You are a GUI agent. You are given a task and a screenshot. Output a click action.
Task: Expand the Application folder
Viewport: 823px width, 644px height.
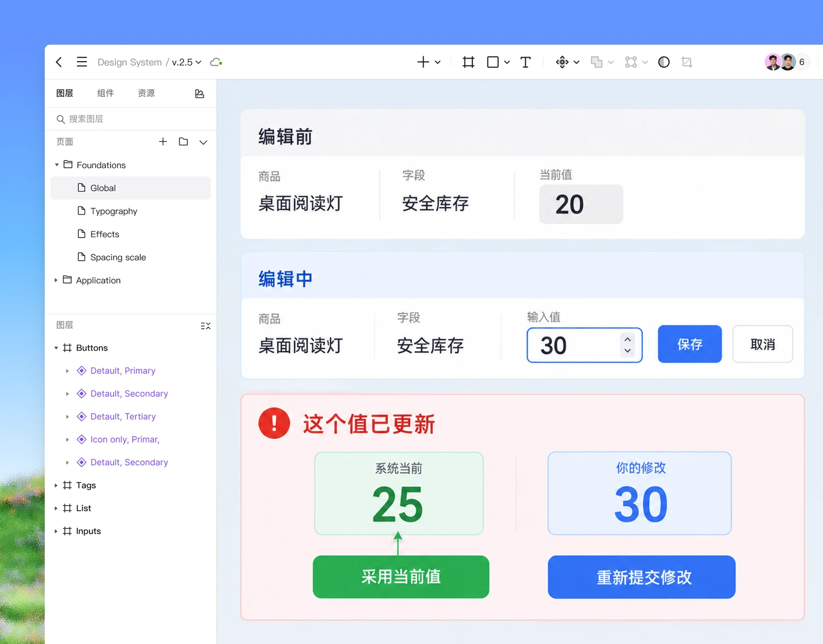[56, 280]
